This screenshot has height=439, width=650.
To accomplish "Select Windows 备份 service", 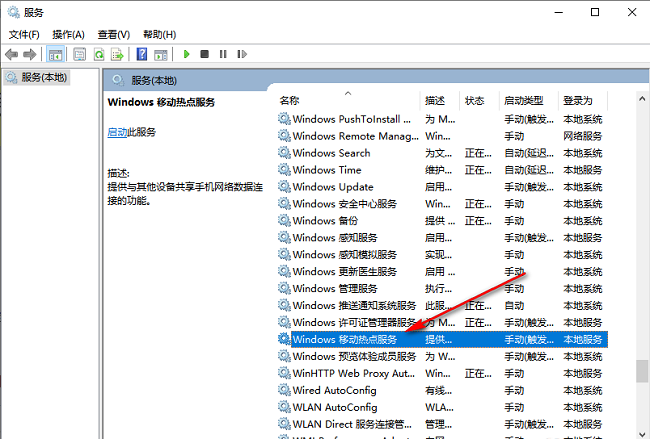I will pos(442,221).
